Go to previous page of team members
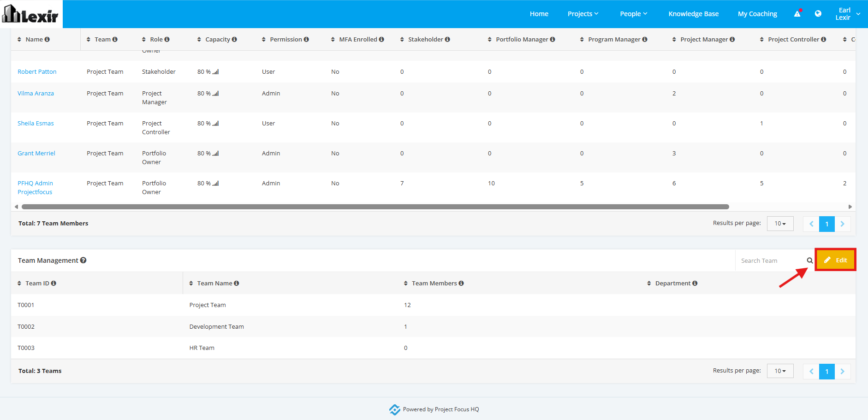 coord(811,224)
